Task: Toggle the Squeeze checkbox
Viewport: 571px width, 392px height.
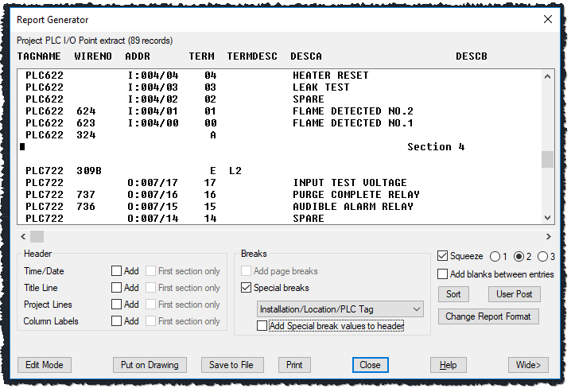Action: (x=442, y=256)
